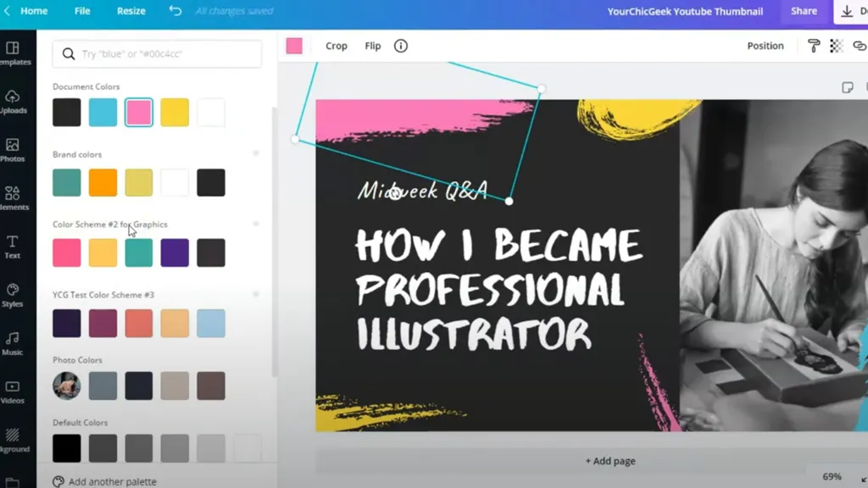Click the color search field
The width and height of the screenshot is (868, 488).
coord(157,53)
